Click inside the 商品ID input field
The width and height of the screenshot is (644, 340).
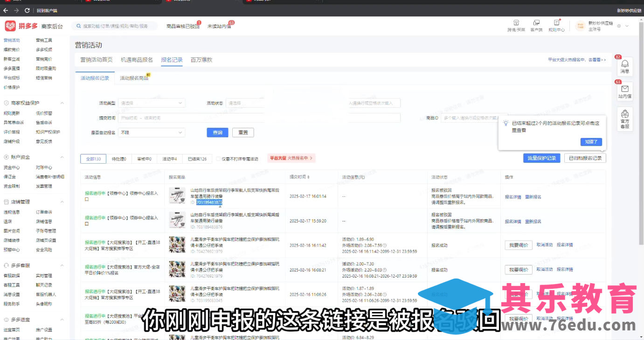[466, 118]
